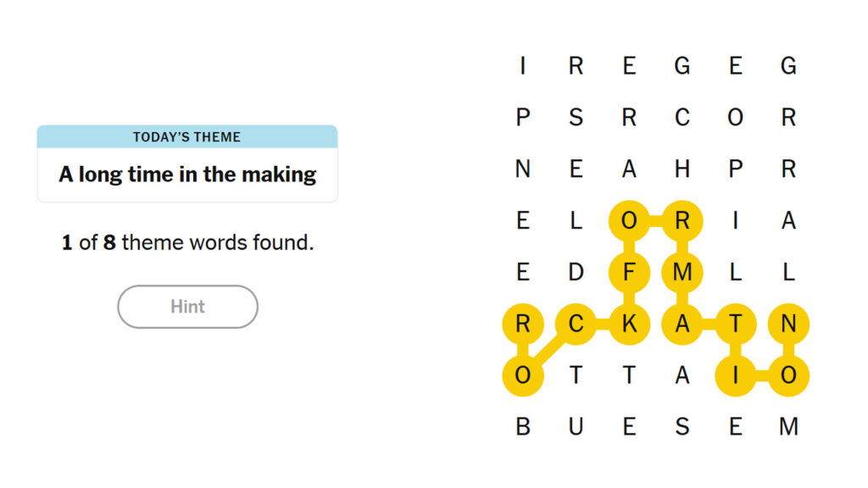This screenshot has width=868, height=488.
Task: Select the highlighted letter T
Action: (737, 323)
